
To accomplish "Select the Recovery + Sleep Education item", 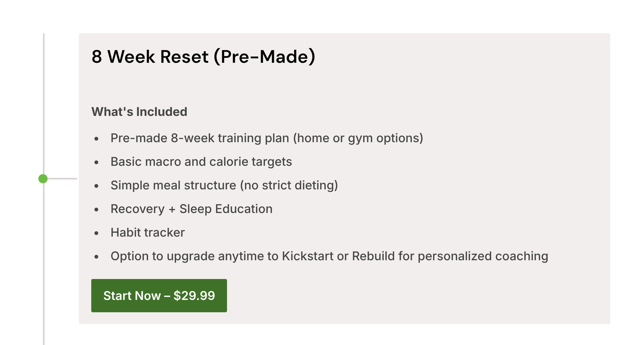I will click(x=191, y=209).
